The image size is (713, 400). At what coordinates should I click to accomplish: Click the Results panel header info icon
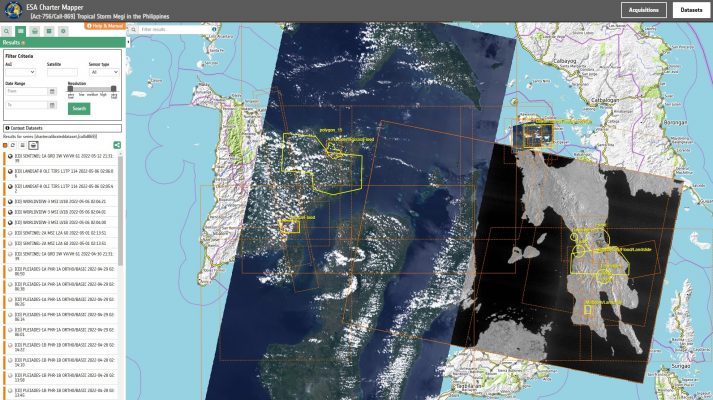click(x=23, y=43)
